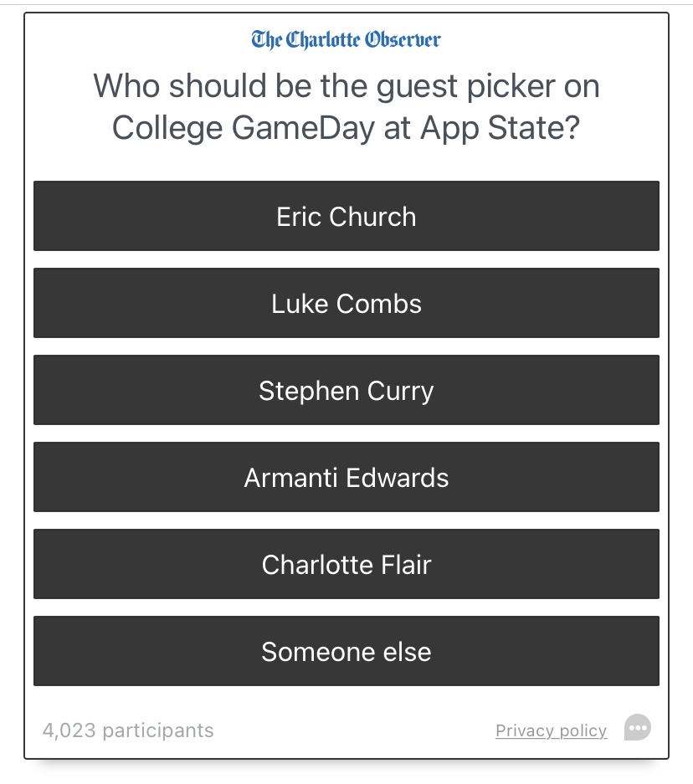This screenshot has width=693, height=784.
Task: Click the 4,023 participants count
Action: 128,730
